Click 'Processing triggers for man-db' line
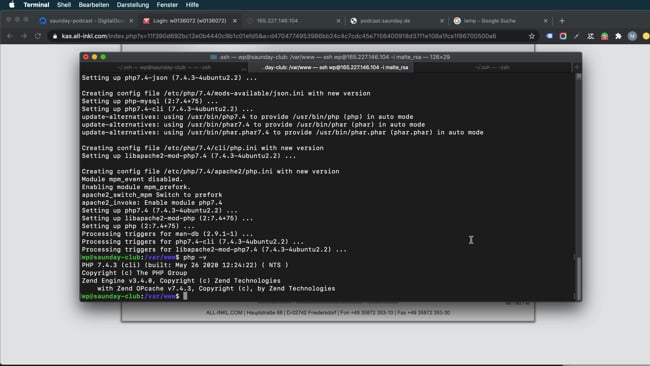Viewport: 650px width, 366px height. click(167, 234)
